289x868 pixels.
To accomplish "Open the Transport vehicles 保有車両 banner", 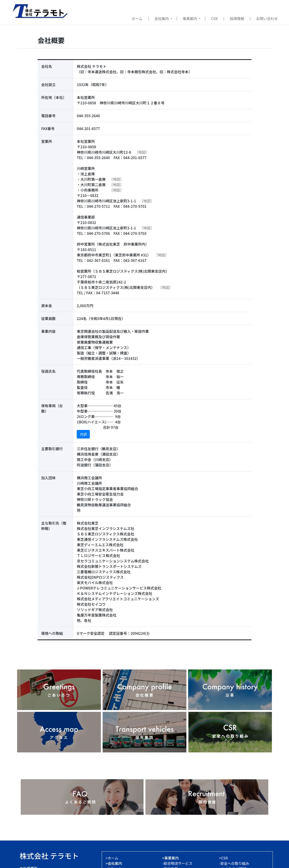I will [x=144, y=732].
